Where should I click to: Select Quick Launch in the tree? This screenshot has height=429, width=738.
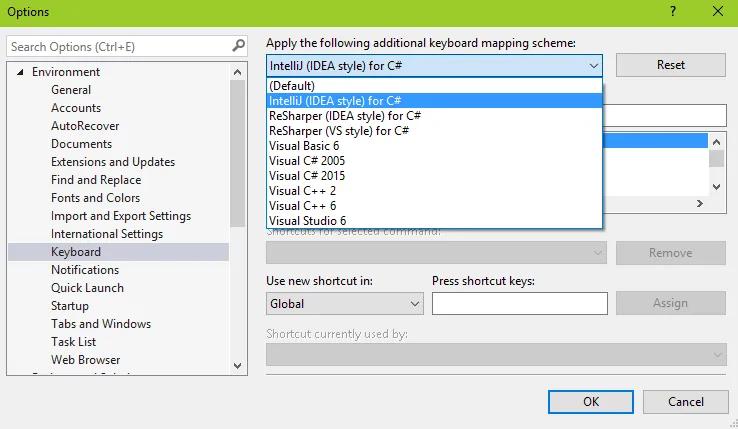(87, 288)
